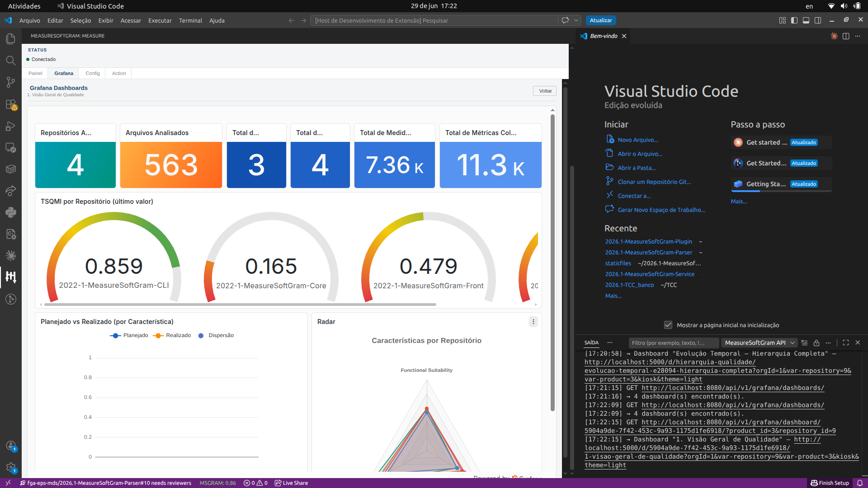Open recent 2026.1-MeasureSoftGram-Plugin folder
The image size is (868, 488).
[x=648, y=242]
